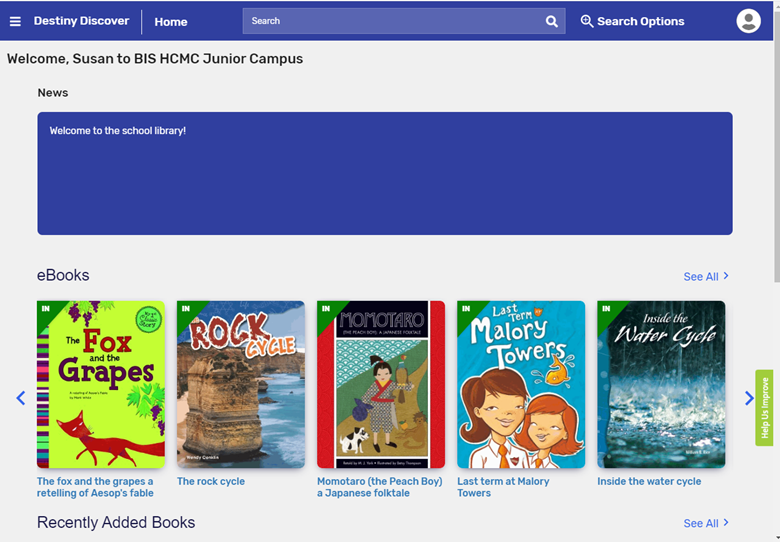Click the chevron beside eBooks See All
The width and height of the screenshot is (780, 542).
(726, 275)
